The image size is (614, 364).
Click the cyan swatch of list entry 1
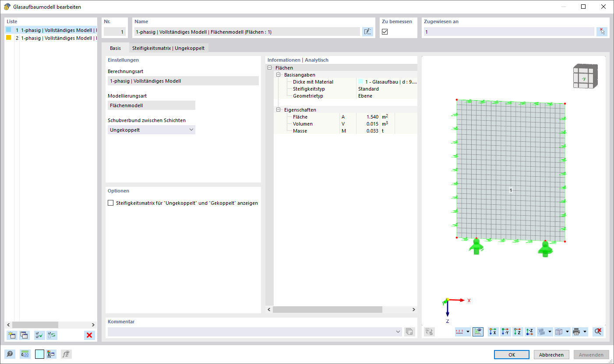9,30
